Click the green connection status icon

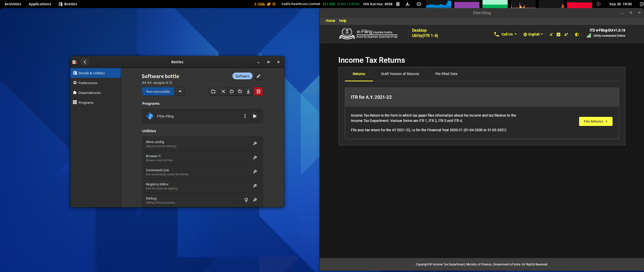point(589,36)
